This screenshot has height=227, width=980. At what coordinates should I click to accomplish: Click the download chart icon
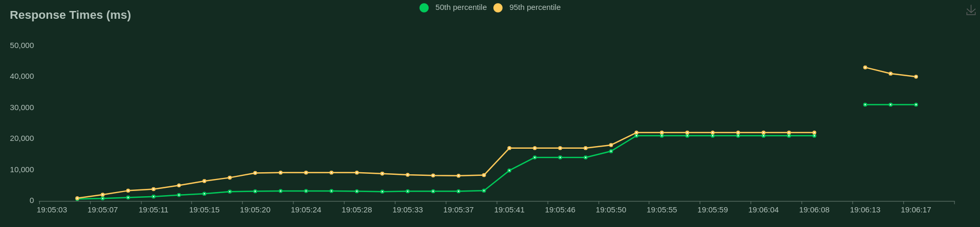pyautogui.click(x=971, y=10)
